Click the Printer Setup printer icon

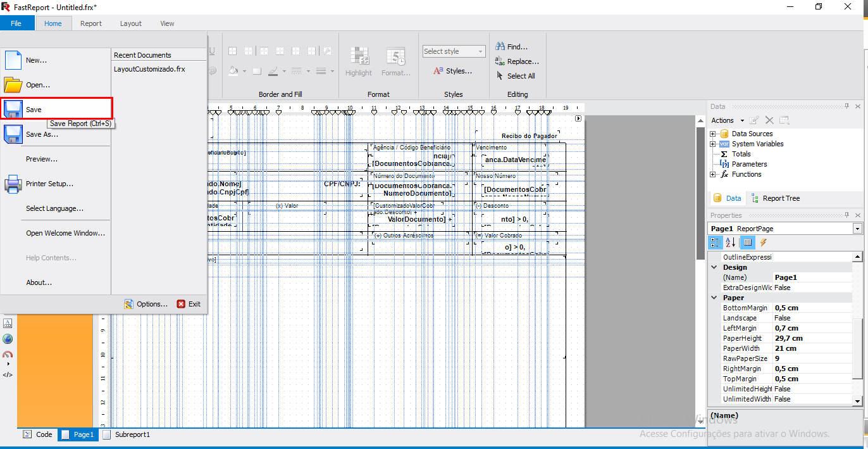coord(14,184)
